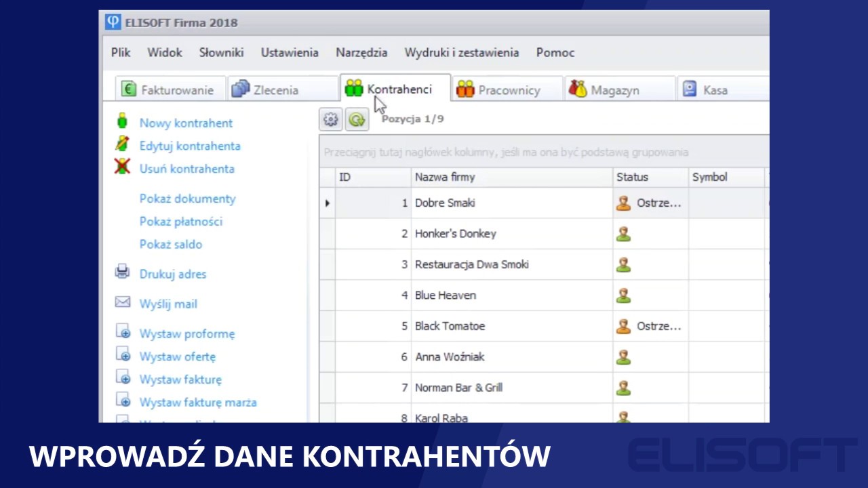Click the Magazyn tab bags icon
This screenshot has height=488, width=868.
578,89
